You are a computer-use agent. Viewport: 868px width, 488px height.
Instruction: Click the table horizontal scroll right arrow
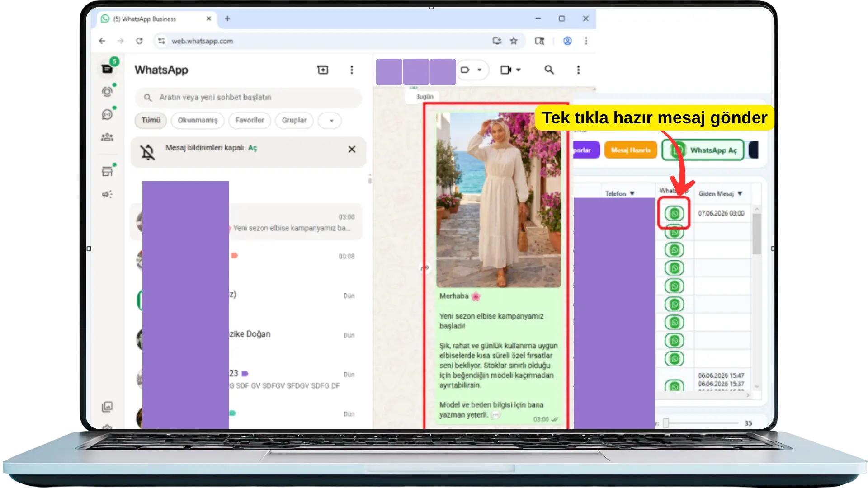tap(748, 395)
